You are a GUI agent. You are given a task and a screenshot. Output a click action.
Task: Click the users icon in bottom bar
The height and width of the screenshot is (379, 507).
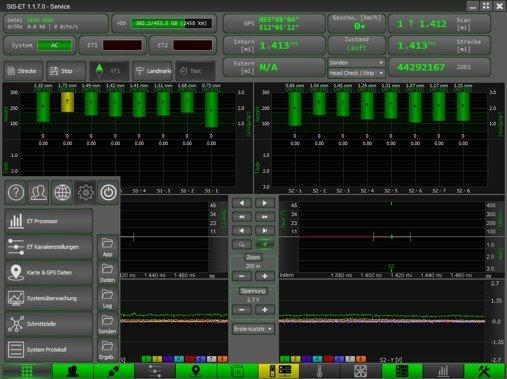[x=73, y=371]
